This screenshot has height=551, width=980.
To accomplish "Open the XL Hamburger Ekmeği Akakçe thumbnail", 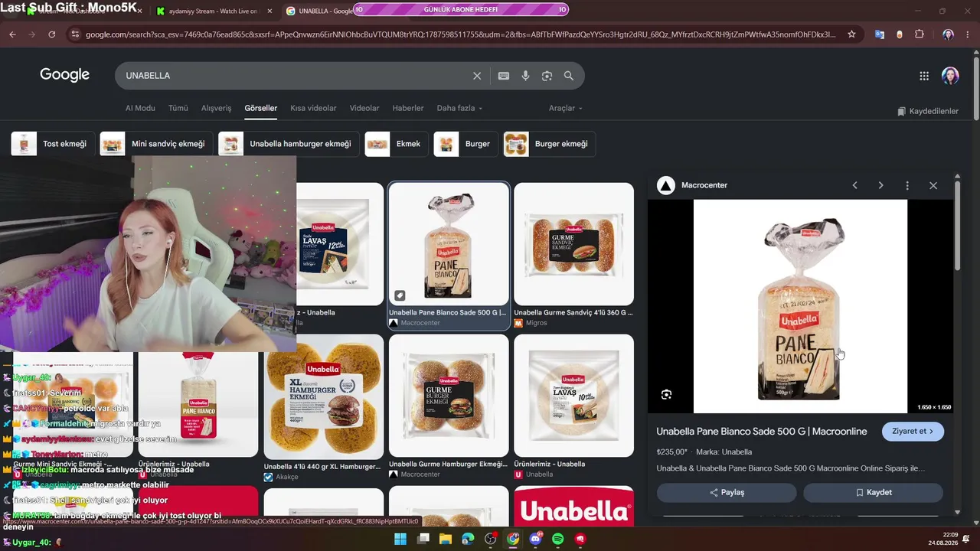I will (x=324, y=397).
